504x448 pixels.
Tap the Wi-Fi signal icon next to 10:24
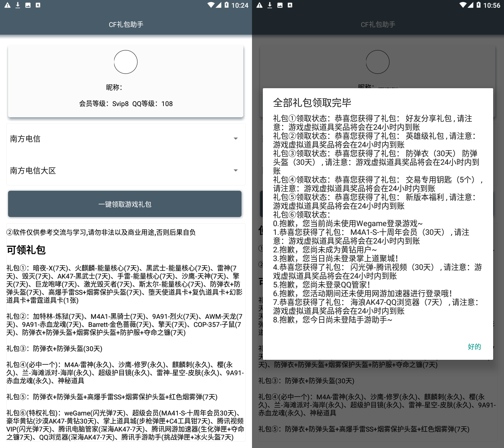tap(211, 5)
